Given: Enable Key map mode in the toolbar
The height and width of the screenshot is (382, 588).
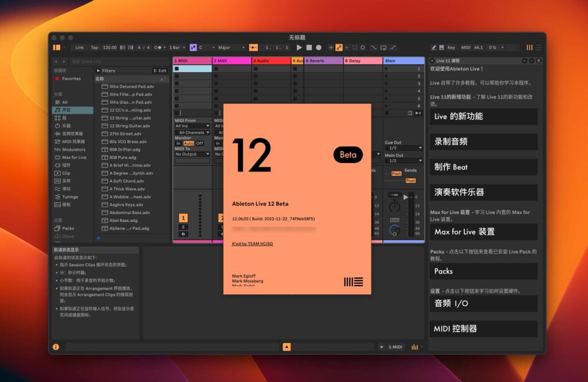Looking at the screenshot, I should 451,47.
